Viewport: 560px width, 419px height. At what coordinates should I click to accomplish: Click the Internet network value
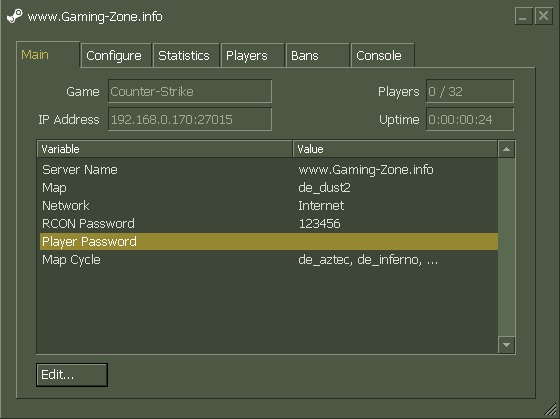point(321,206)
